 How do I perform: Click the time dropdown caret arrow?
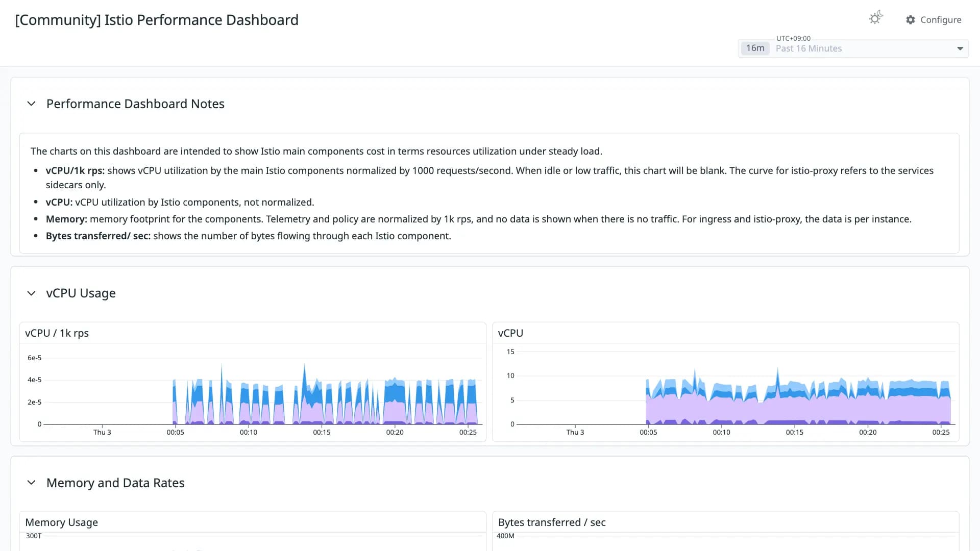960,48
